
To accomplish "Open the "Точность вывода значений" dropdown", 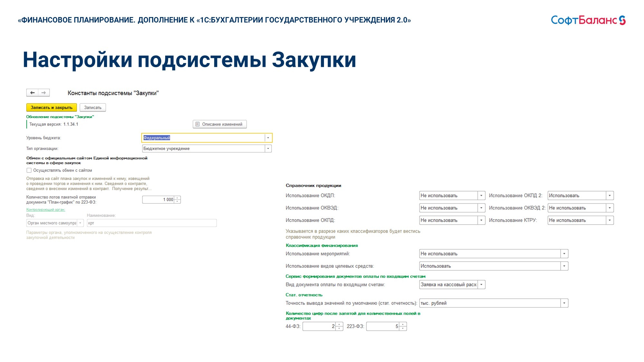I will point(564,303).
